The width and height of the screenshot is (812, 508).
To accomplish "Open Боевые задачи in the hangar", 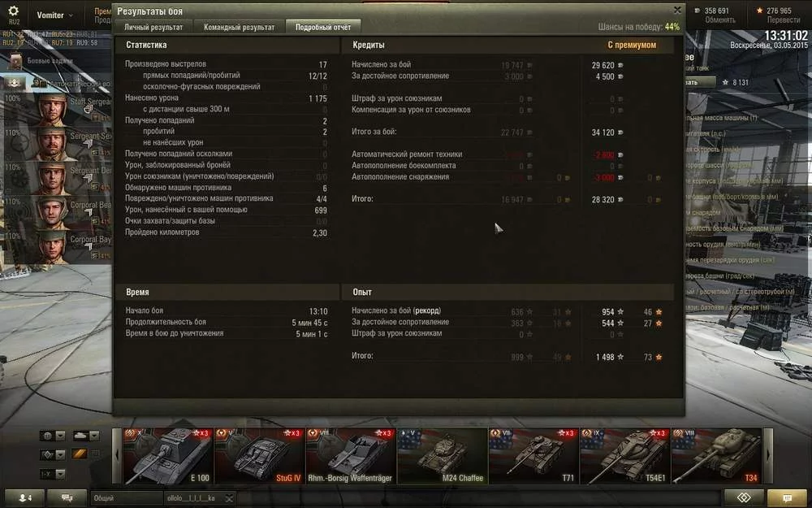I will click(x=50, y=61).
